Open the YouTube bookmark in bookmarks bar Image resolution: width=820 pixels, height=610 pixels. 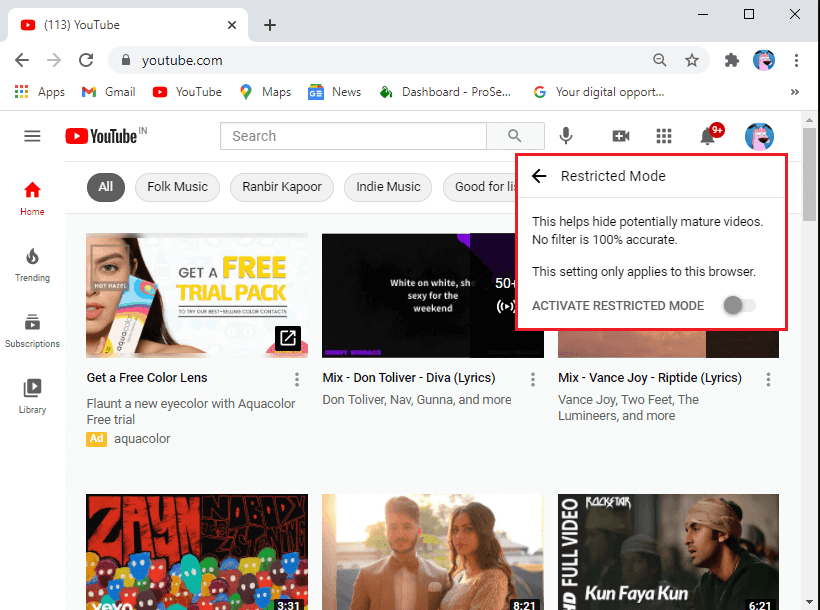pyautogui.click(x=187, y=92)
